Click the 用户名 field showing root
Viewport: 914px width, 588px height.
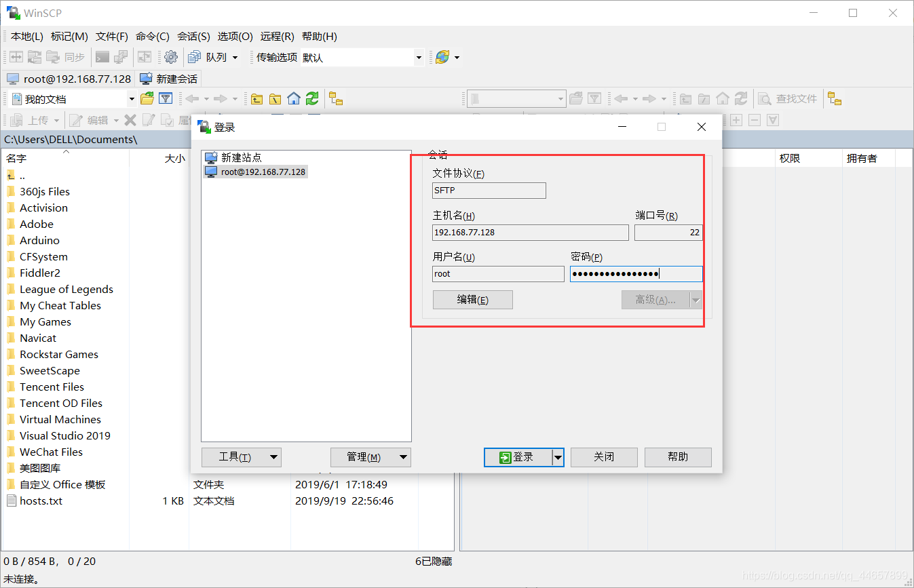tap(498, 274)
